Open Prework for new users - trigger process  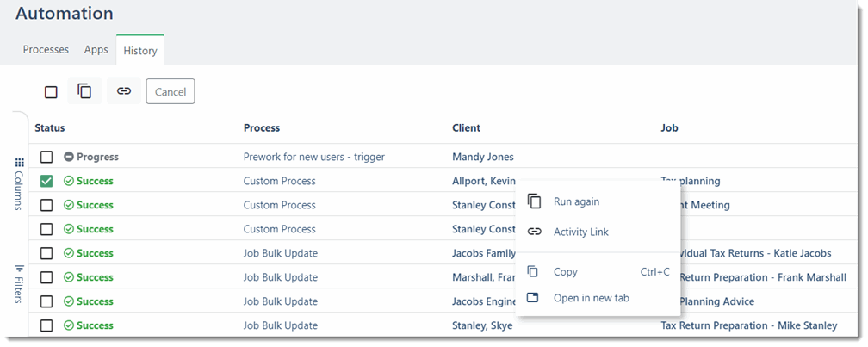click(313, 157)
